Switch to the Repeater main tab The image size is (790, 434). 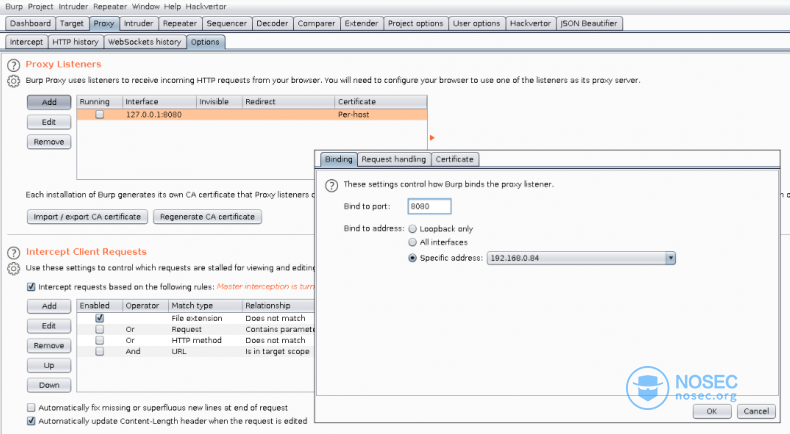tap(180, 23)
